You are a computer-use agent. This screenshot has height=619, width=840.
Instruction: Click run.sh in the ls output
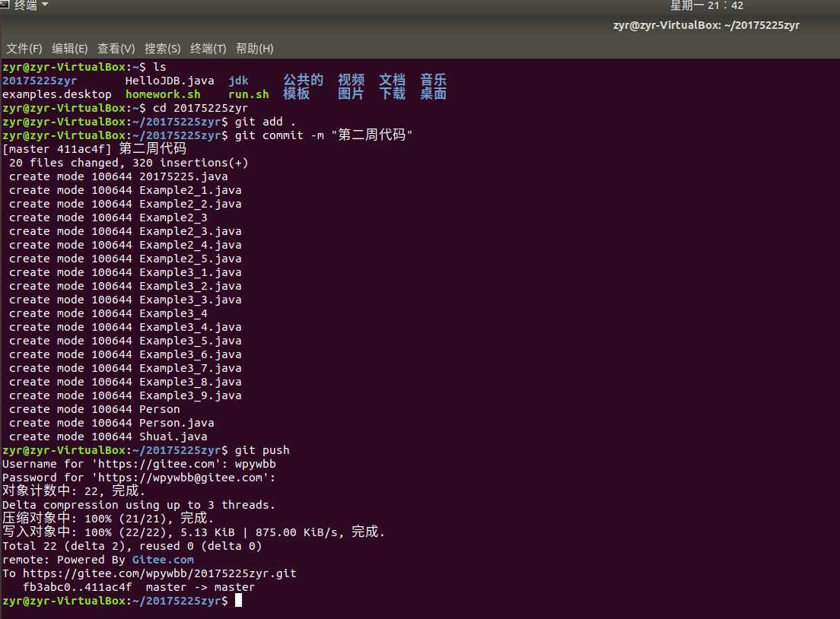pyautogui.click(x=249, y=94)
